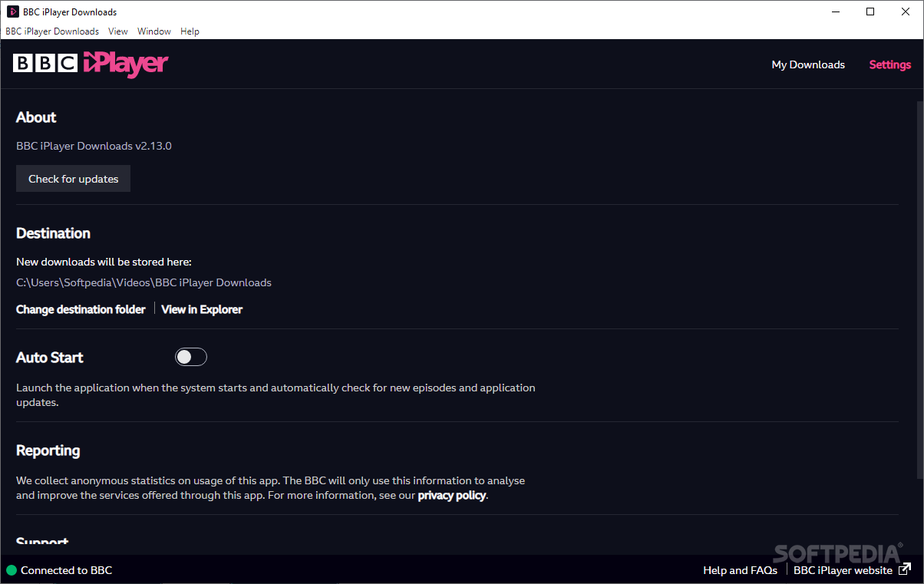This screenshot has height=584, width=924.
Task: Click the About heading
Action: click(x=36, y=117)
